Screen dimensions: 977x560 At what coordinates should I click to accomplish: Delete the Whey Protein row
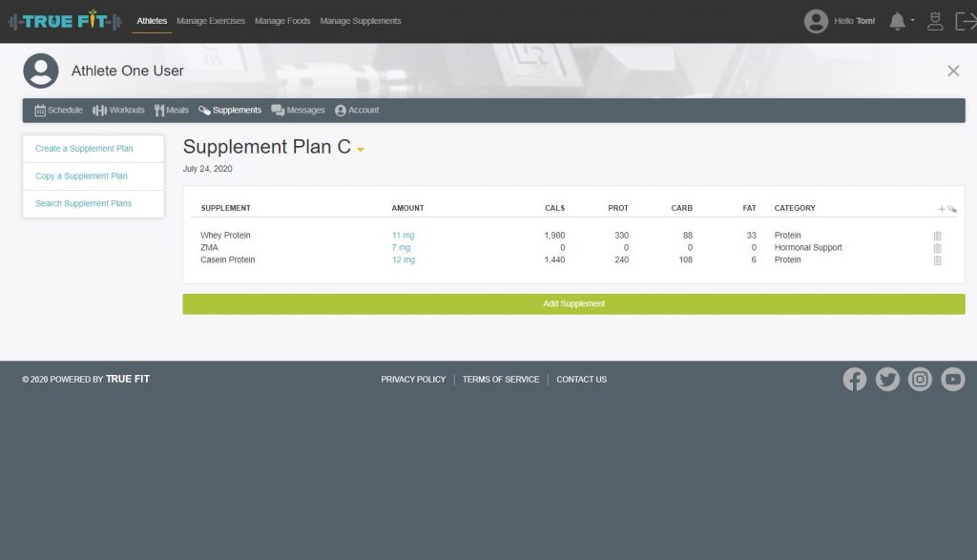(x=937, y=236)
